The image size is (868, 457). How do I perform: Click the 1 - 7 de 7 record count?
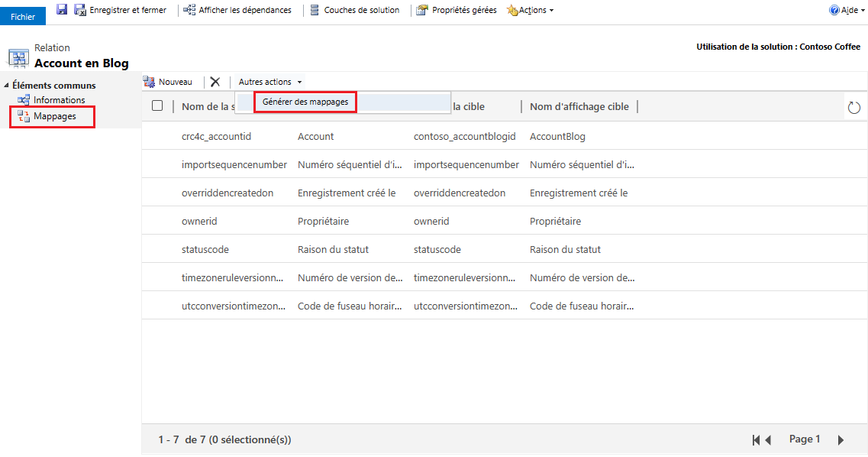[x=224, y=440]
